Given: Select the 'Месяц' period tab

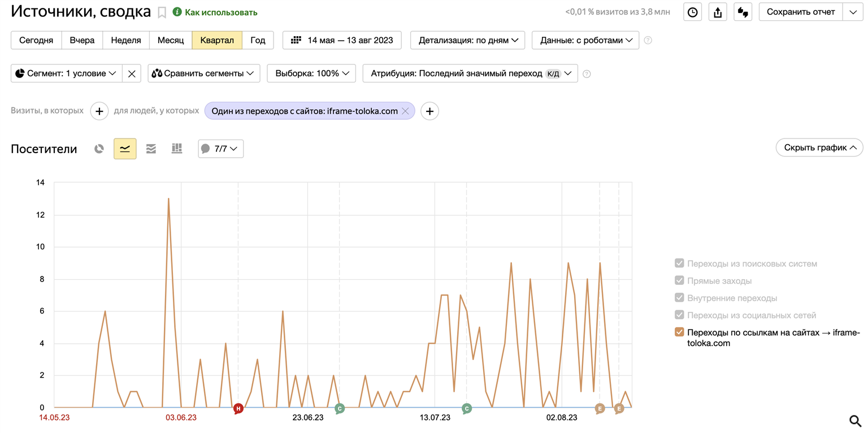Looking at the screenshot, I should tap(171, 40).
